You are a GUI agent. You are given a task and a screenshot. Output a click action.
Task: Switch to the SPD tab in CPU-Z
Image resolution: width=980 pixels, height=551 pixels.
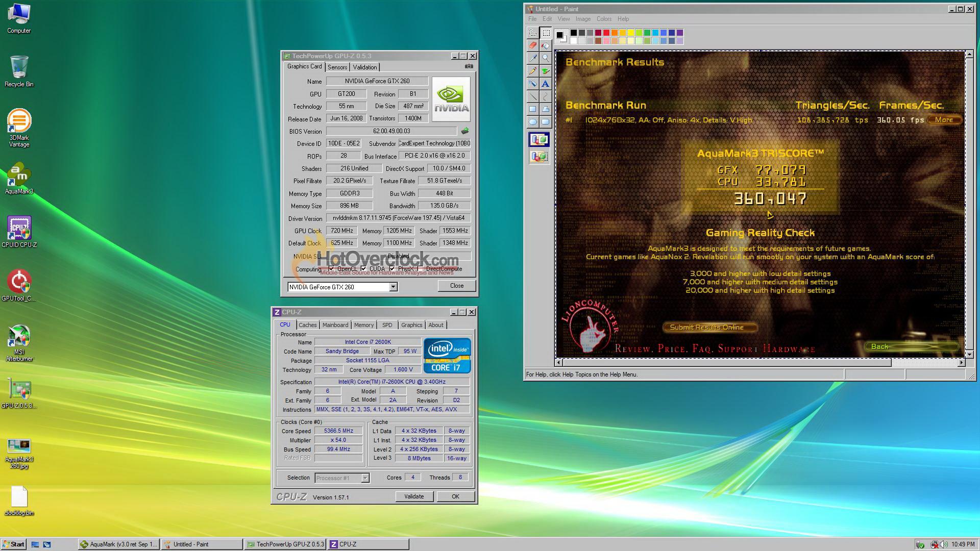point(387,325)
